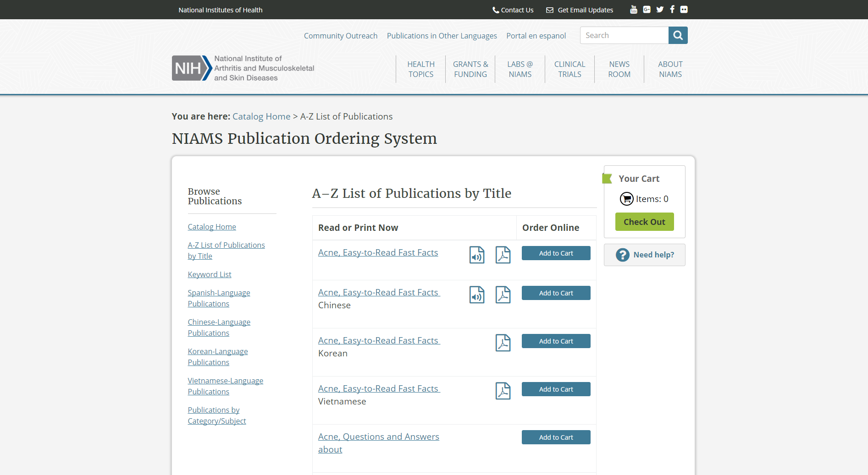Open the Facebook social icon

(x=672, y=10)
